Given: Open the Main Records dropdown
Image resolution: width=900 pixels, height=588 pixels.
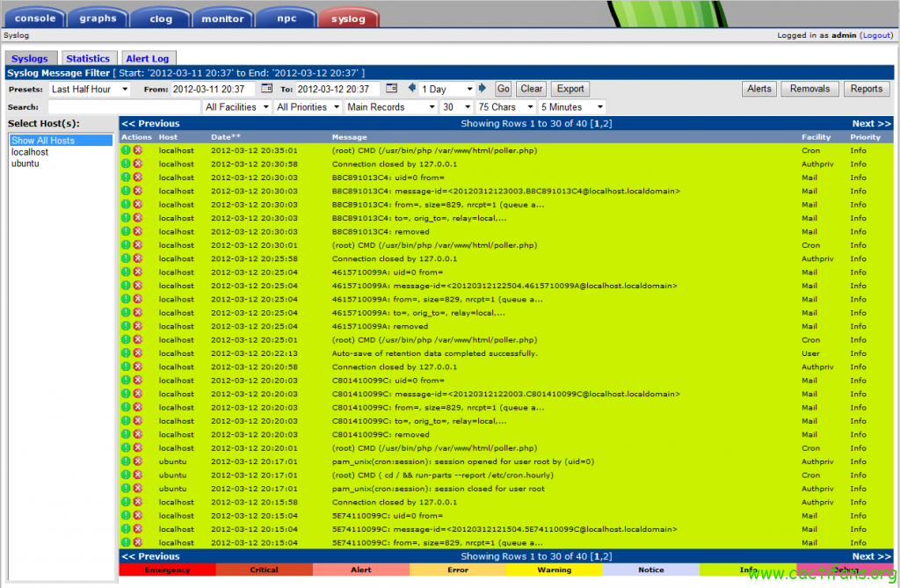Looking at the screenshot, I should [391, 107].
